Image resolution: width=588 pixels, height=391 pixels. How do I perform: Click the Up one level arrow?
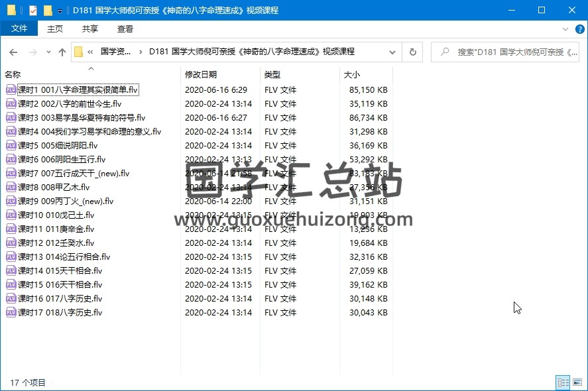tap(62, 52)
